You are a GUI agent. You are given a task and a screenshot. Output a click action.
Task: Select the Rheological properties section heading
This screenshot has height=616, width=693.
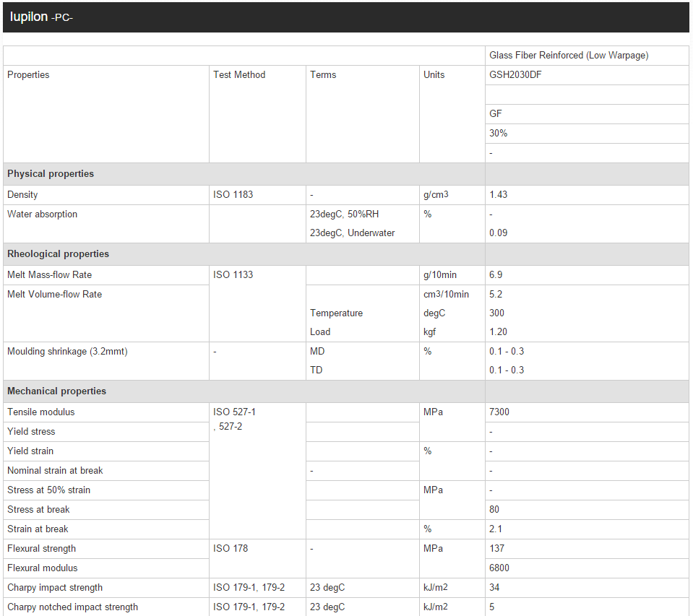[59, 254]
